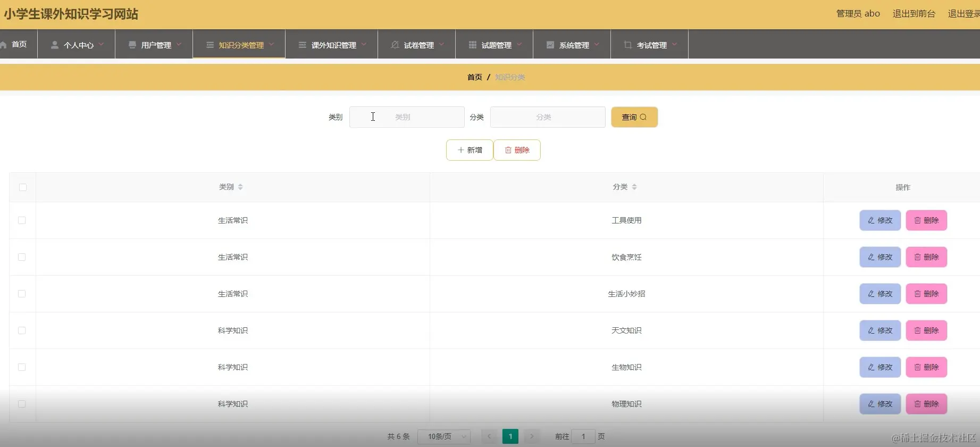
Task: Click the grid icon beside 试题管理
Action: 473,45
